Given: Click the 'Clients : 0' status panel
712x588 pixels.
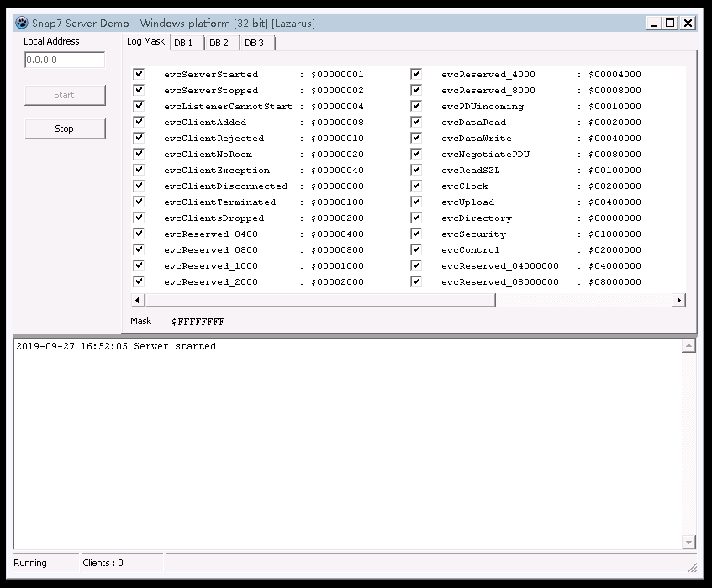Looking at the screenshot, I should coord(122,563).
